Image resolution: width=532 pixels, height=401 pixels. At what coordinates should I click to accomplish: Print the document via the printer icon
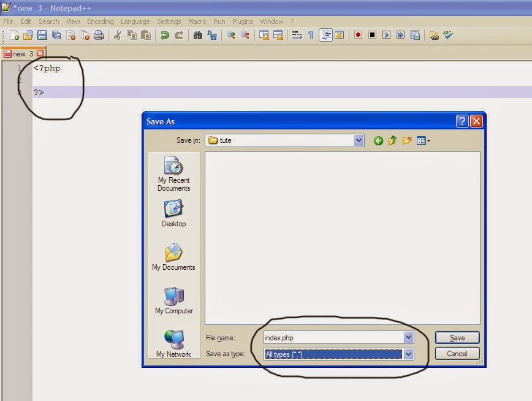pyautogui.click(x=97, y=35)
